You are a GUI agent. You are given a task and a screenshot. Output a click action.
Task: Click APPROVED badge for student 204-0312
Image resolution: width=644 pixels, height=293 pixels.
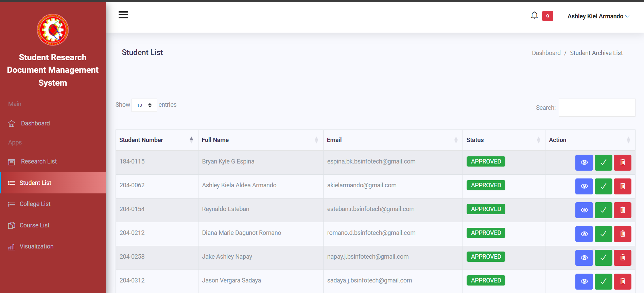(486, 280)
